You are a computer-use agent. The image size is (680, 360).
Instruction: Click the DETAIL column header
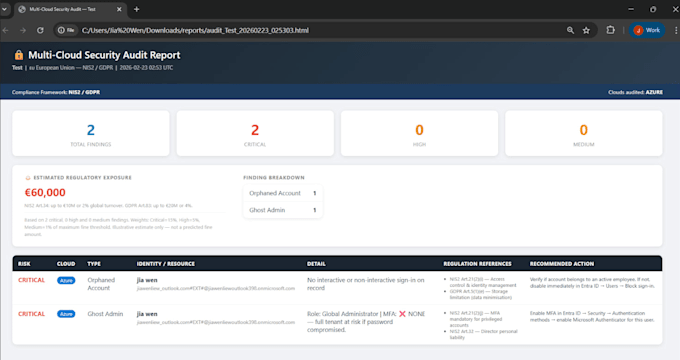pyautogui.click(x=316, y=264)
